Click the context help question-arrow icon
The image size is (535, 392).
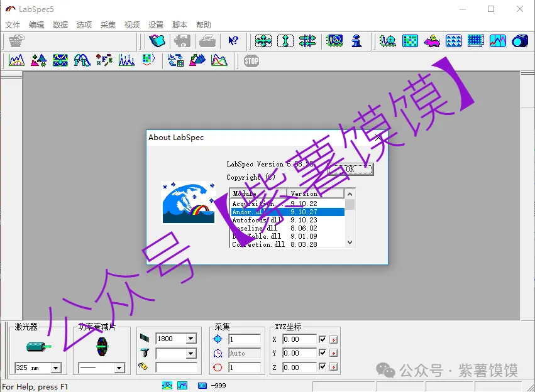pos(233,41)
